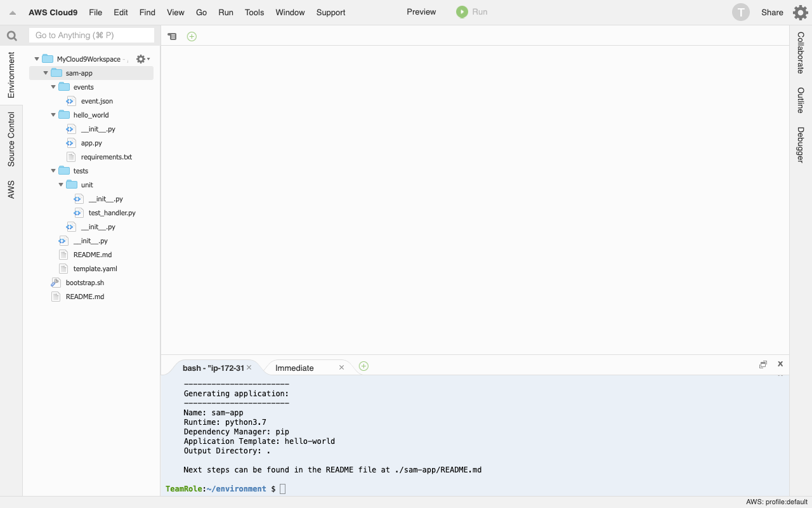812x508 pixels.
Task: Click the Share button
Action: (772, 12)
